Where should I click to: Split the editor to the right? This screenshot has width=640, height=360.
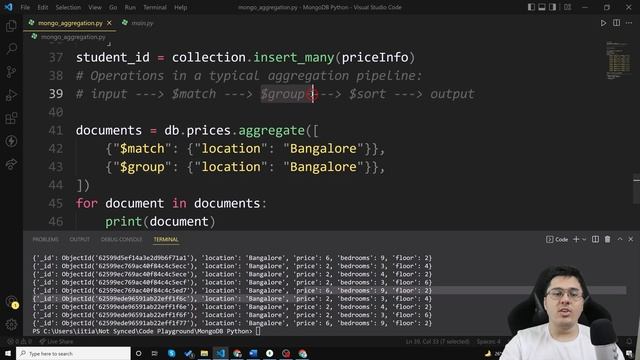(x=616, y=23)
